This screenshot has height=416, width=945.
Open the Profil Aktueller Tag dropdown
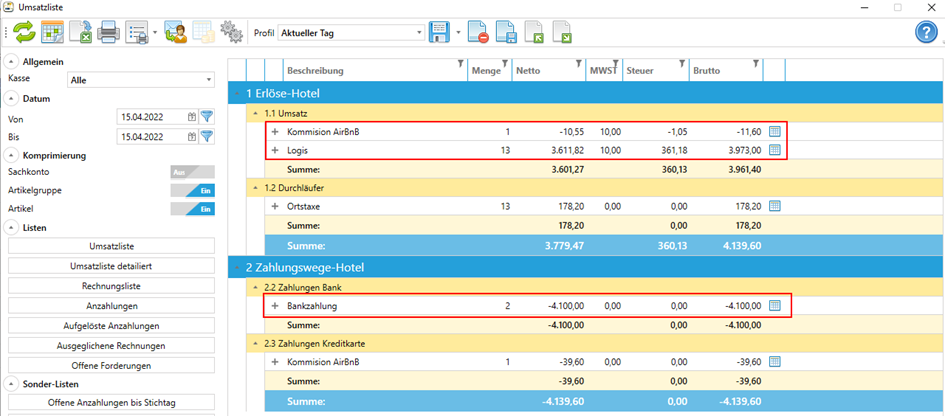(350, 32)
